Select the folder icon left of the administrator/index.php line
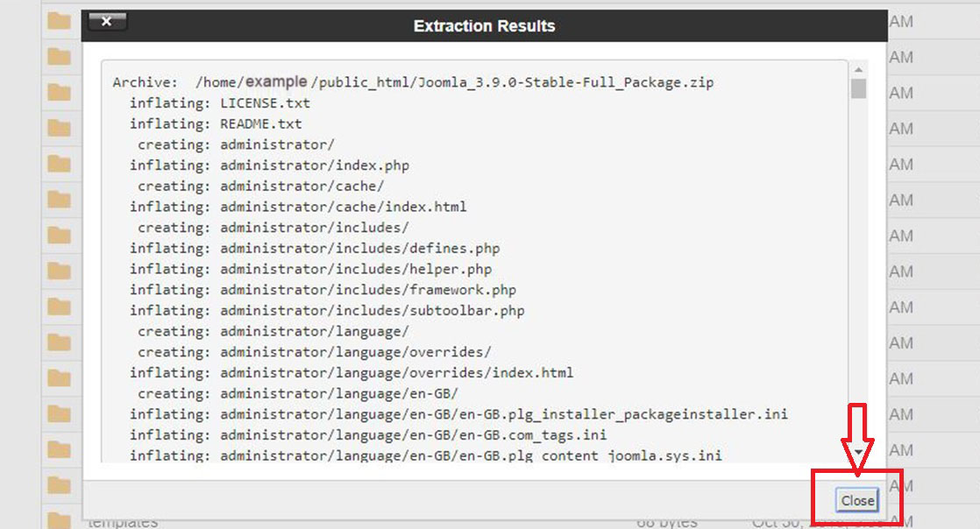980x529 pixels. (x=59, y=164)
